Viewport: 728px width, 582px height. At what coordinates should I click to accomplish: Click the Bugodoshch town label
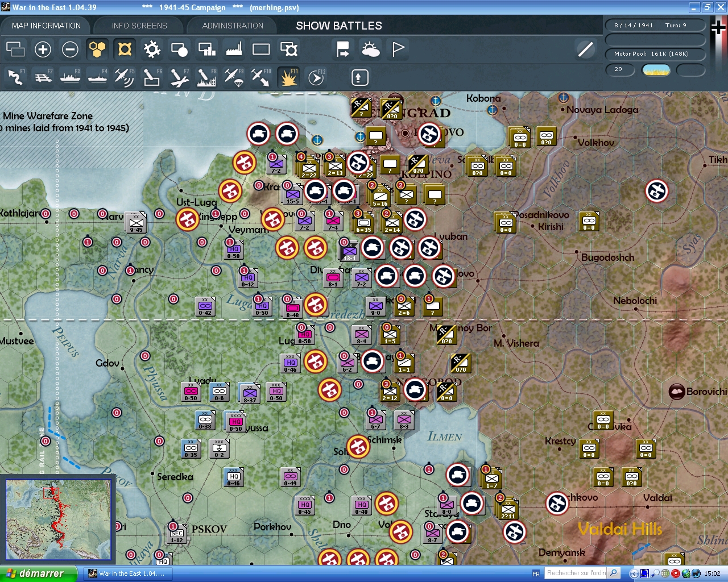point(607,257)
